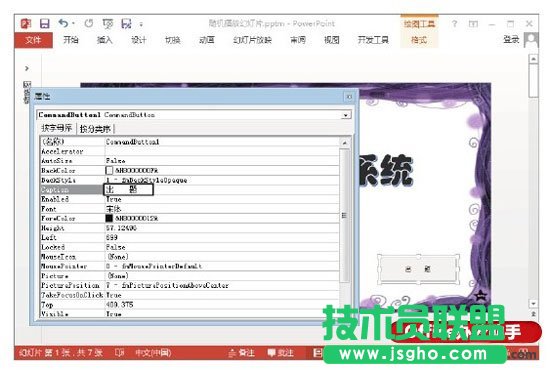Select the Accelerator property row
The image size is (550, 370).
click(190, 151)
